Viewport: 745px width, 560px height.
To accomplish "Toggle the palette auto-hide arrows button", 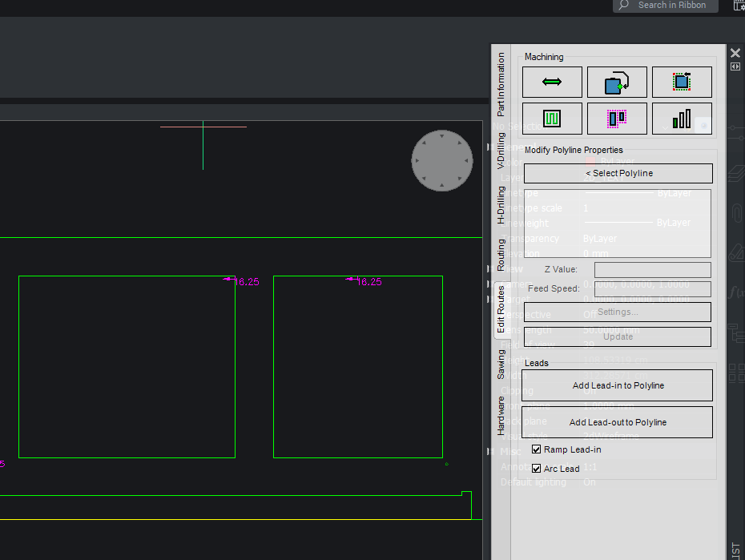I will tap(735, 67).
